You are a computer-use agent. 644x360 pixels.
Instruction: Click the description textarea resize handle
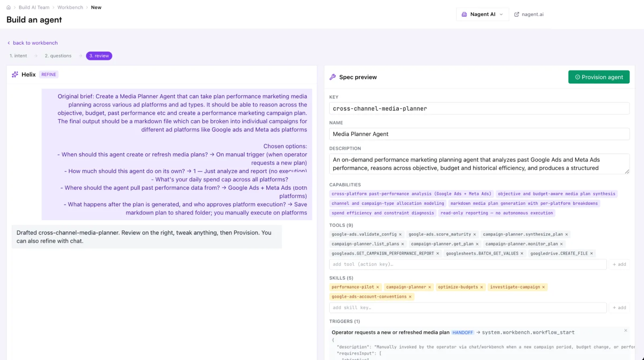click(x=627, y=172)
